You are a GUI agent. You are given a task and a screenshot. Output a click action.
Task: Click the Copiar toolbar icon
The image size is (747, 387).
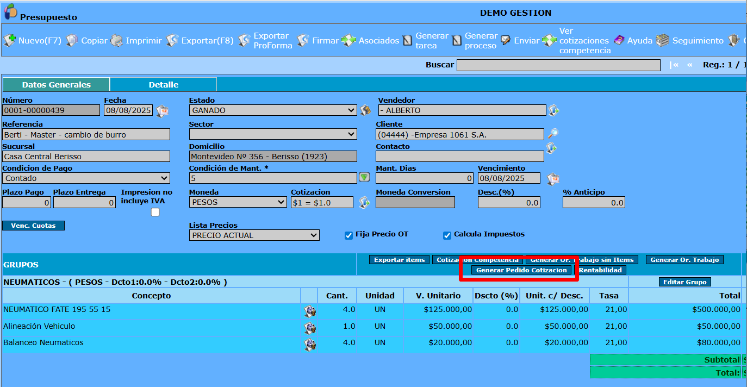[72, 41]
